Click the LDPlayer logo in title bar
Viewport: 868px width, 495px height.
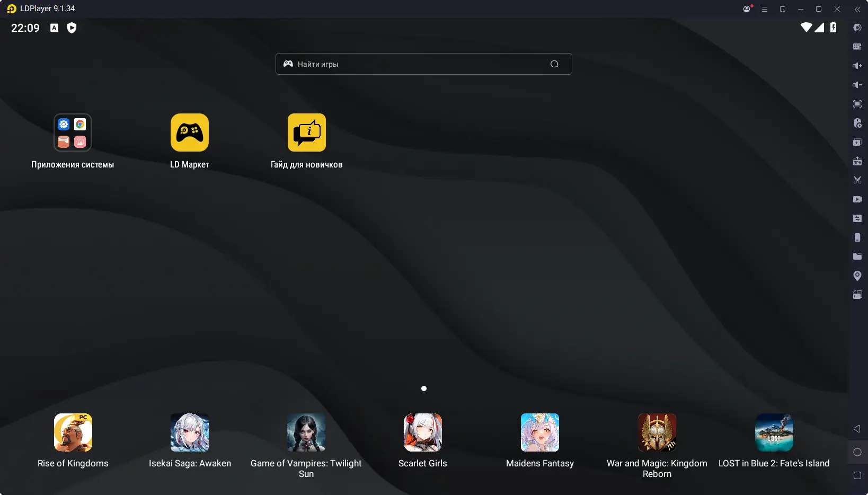12,9
